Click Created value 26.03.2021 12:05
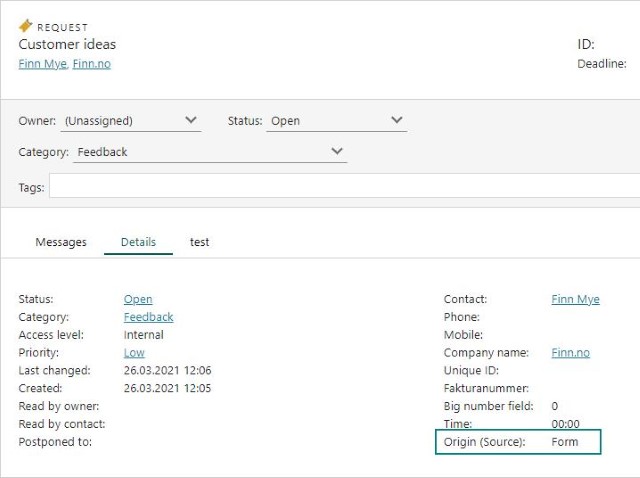 168,388
